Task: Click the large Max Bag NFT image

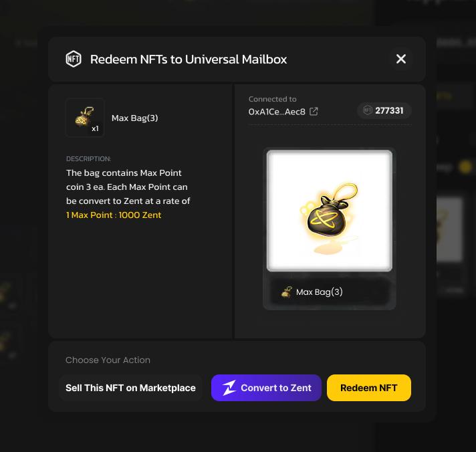Action: 330,211
